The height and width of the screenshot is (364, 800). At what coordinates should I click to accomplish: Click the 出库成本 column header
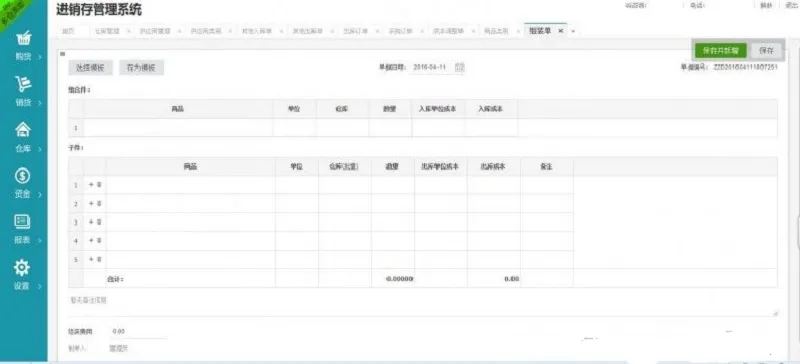click(494, 167)
